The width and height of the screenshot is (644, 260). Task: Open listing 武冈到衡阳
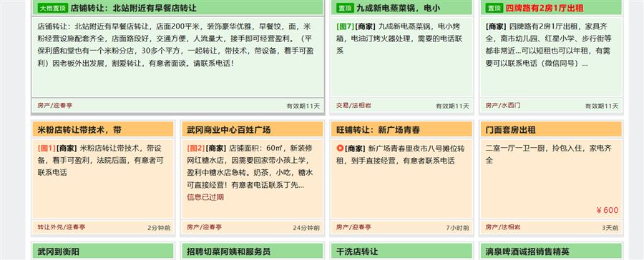click(x=59, y=251)
